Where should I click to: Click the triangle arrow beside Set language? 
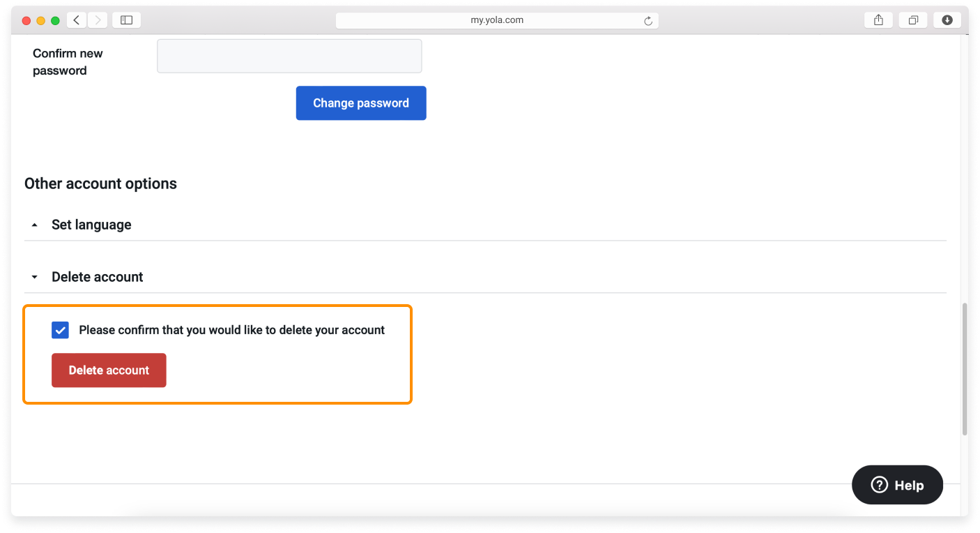pyautogui.click(x=35, y=225)
